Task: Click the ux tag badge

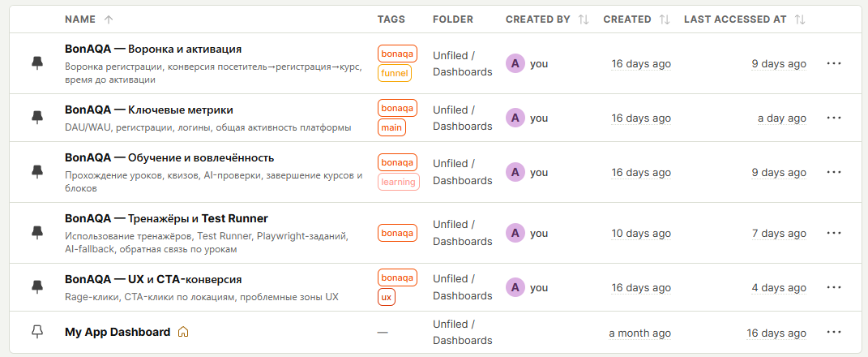Action: tap(387, 297)
